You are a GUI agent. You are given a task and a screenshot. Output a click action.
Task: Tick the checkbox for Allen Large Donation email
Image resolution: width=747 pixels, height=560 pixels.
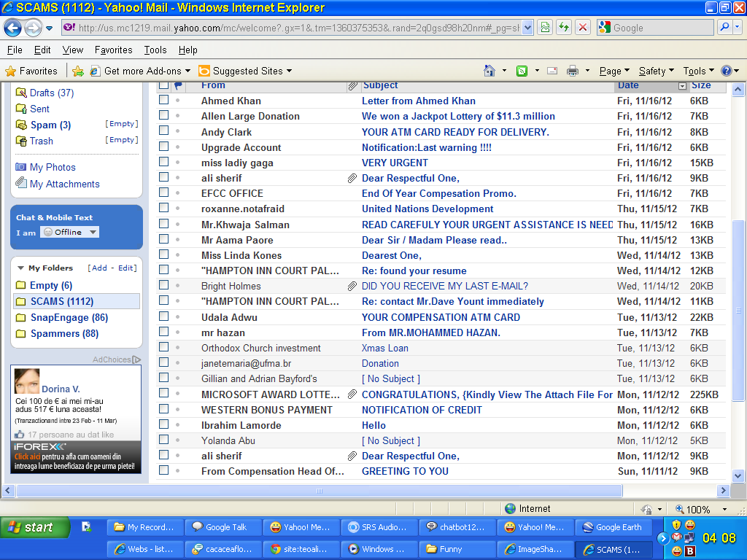(x=164, y=115)
